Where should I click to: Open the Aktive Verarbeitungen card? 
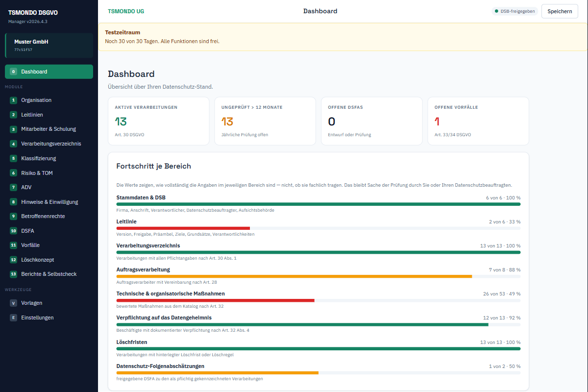coord(158,121)
